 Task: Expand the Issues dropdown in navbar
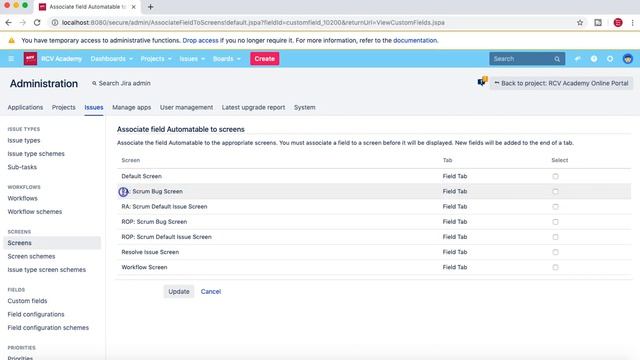[x=192, y=59]
